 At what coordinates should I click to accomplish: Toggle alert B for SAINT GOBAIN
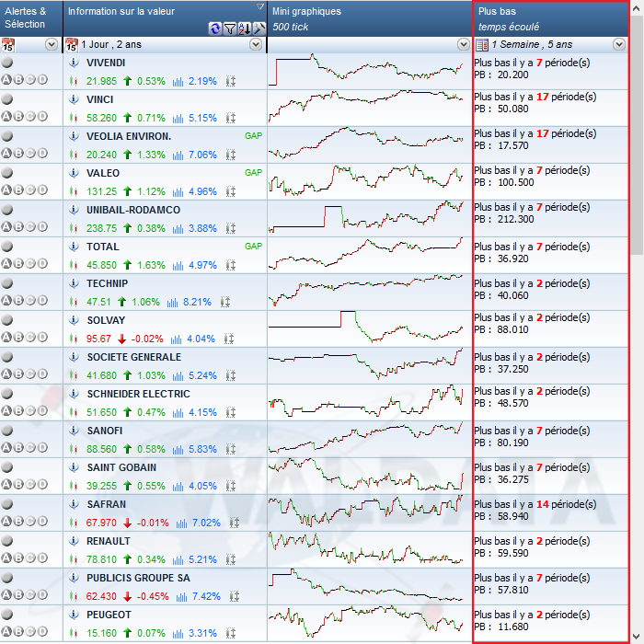click(18, 484)
